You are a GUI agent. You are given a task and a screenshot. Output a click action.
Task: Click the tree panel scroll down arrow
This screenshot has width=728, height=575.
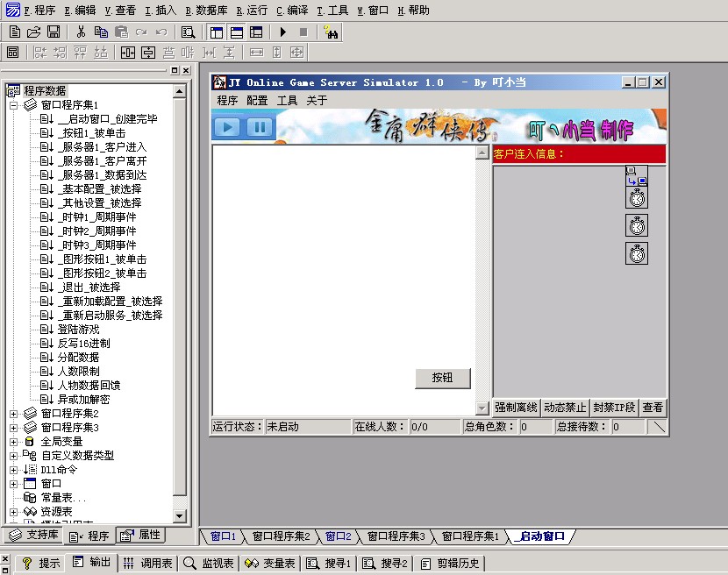pyautogui.click(x=180, y=515)
